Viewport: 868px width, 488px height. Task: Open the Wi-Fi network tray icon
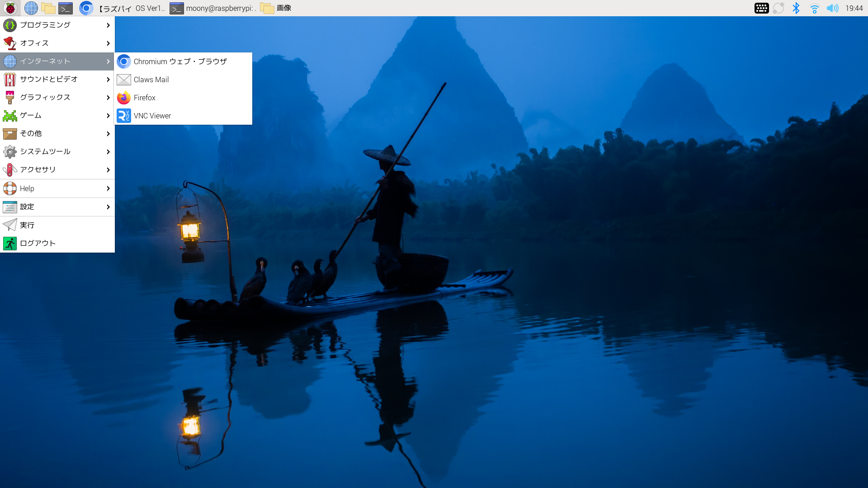814,8
